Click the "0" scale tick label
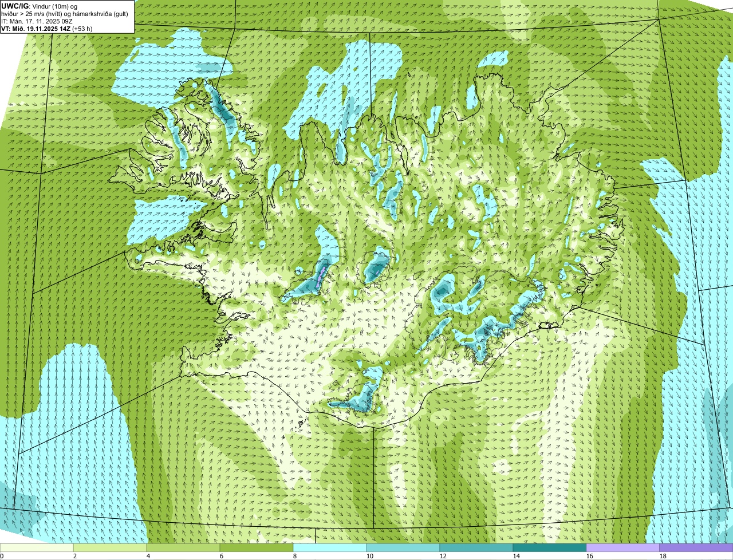The width and height of the screenshot is (733, 560). click(2, 556)
